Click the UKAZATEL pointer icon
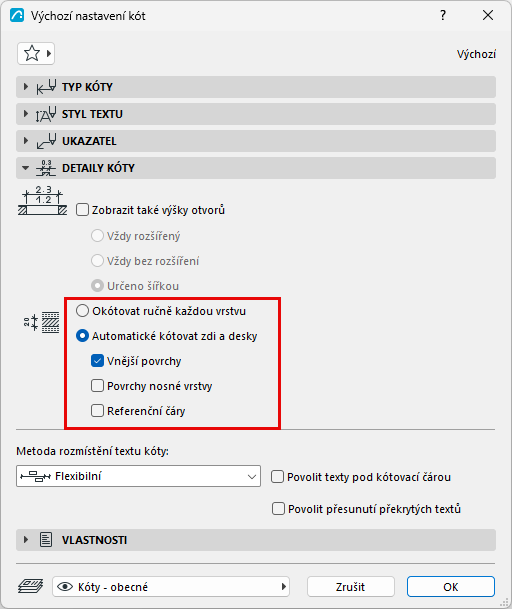 click(46, 141)
